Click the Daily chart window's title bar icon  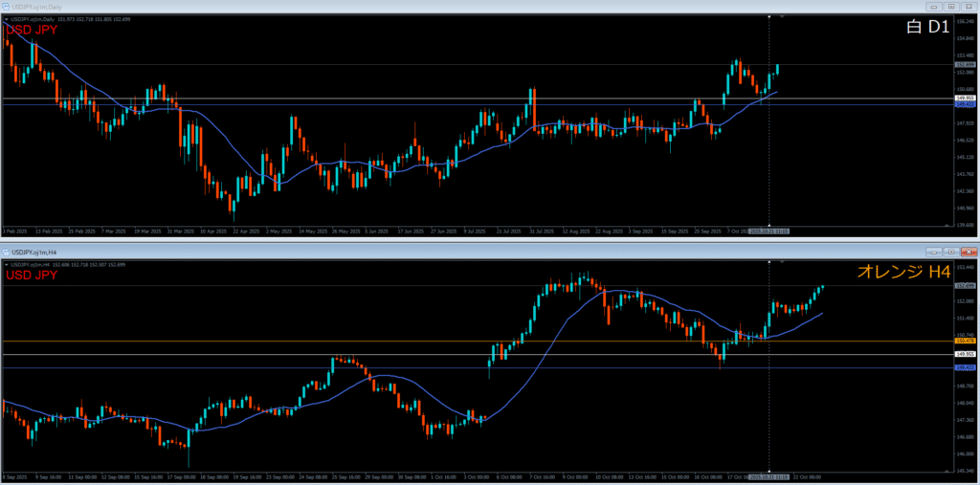pyautogui.click(x=6, y=6)
